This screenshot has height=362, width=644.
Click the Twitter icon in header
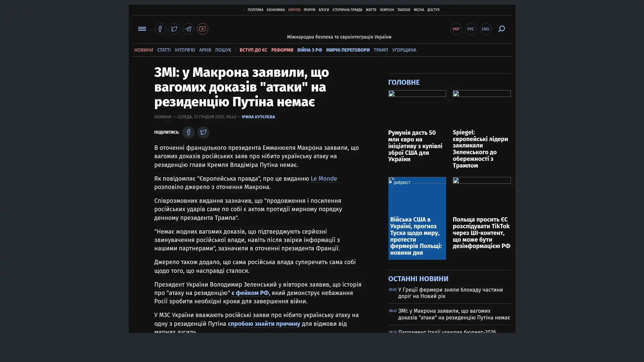point(174,29)
